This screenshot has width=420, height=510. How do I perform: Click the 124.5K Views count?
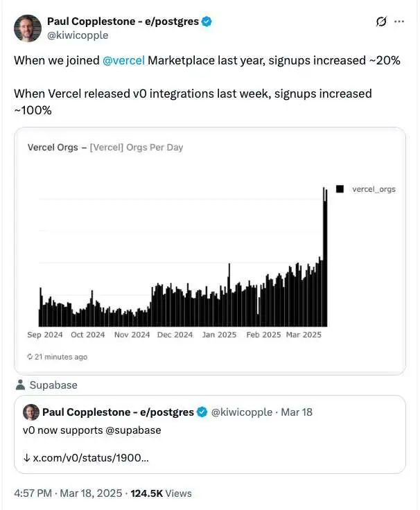pos(161,493)
